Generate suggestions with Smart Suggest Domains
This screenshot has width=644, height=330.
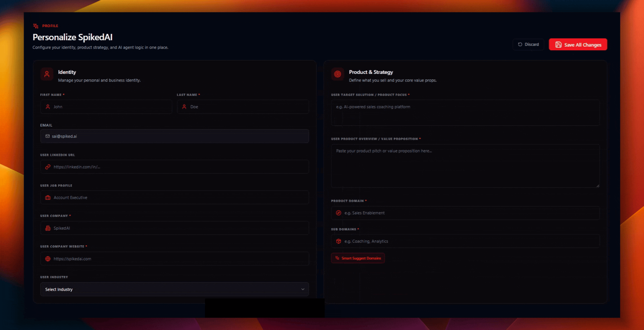(358, 258)
